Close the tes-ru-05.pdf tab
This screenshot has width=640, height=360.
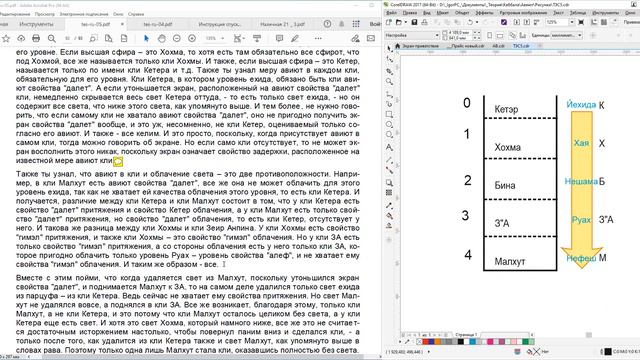point(122,24)
